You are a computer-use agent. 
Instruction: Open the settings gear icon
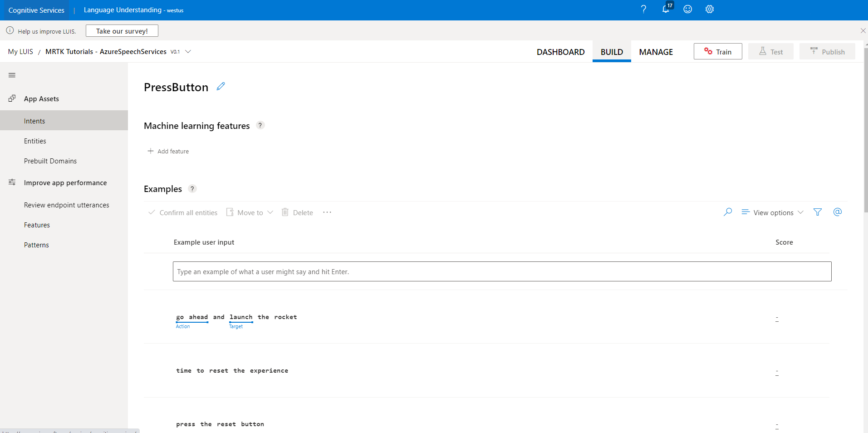coord(710,10)
